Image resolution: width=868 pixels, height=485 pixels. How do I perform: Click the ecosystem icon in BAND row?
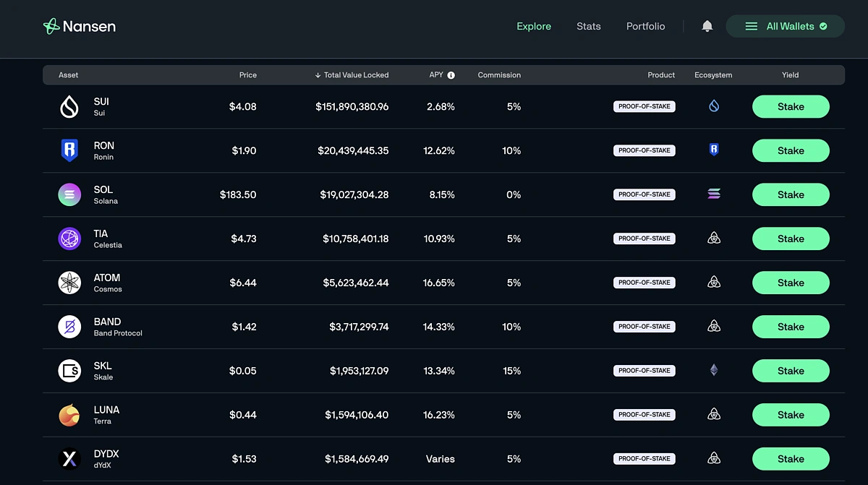(x=714, y=327)
